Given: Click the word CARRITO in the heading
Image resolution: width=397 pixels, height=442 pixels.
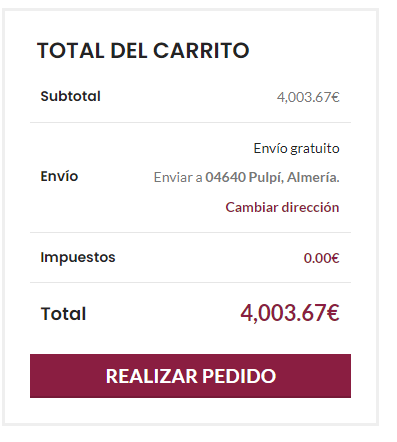Looking at the screenshot, I should click(x=201, y=51).
